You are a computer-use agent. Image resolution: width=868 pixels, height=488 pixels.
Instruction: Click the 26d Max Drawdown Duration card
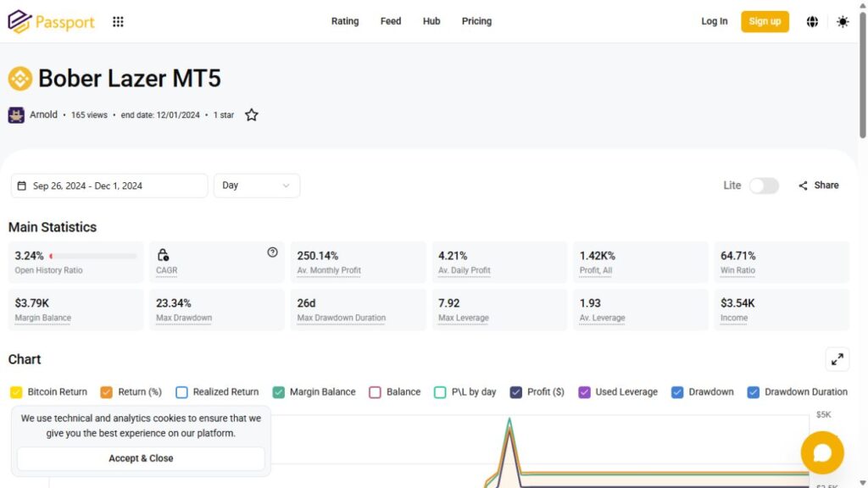(359, 310)
